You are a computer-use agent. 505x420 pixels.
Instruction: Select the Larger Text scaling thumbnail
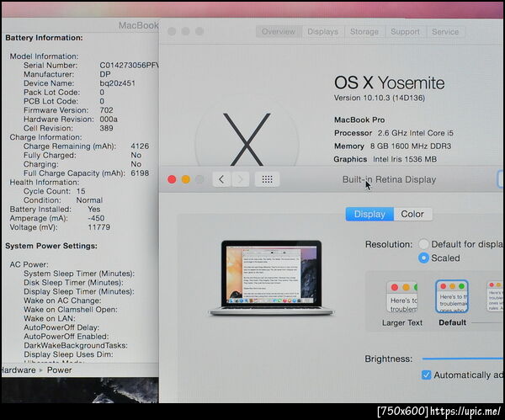pos(402,298)
